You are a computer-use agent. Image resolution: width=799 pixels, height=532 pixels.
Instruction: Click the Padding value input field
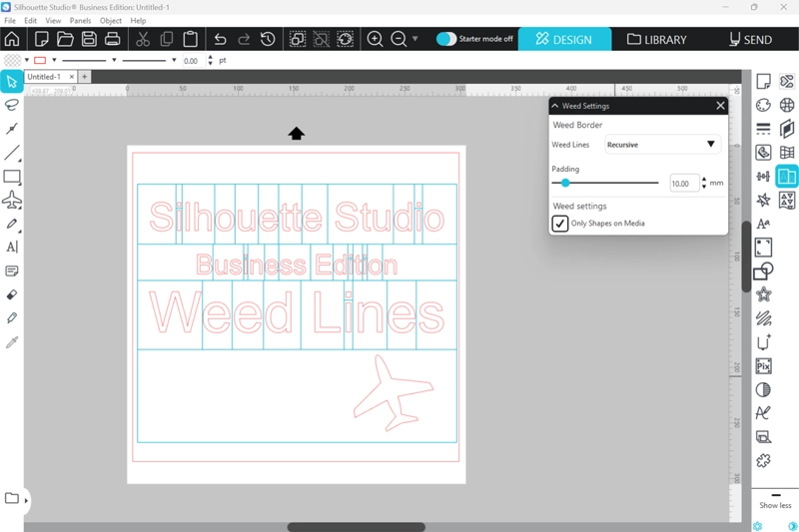coord(684,184)
